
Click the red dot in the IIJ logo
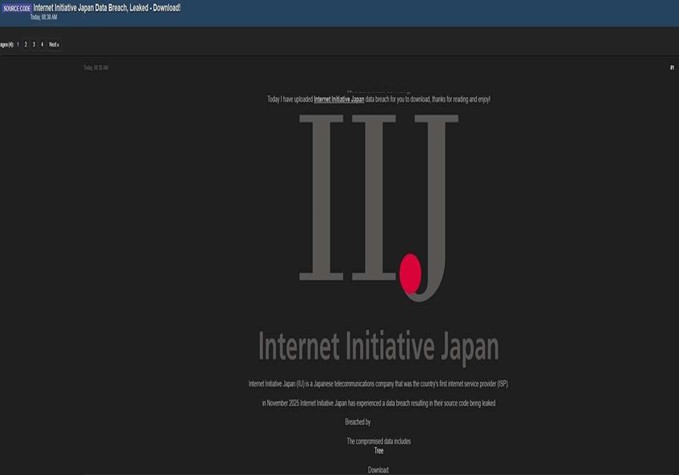pyautogui.click(x=411, y=273)
